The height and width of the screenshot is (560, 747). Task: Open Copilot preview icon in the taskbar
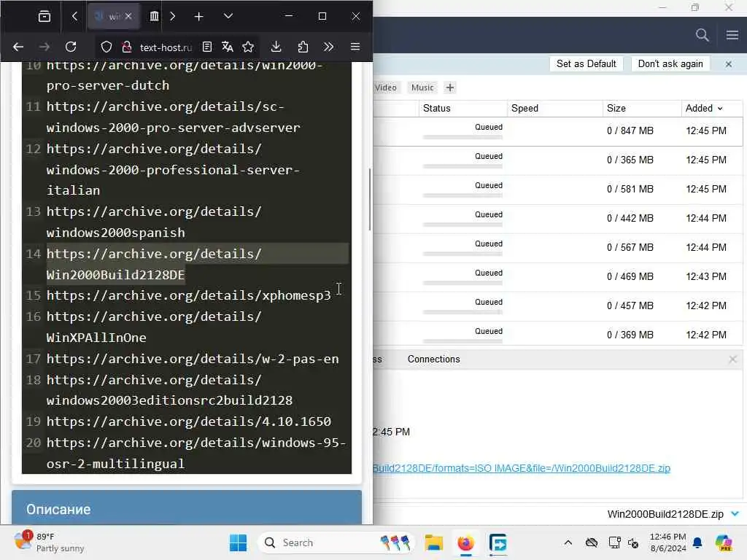(x=724, y=542)
